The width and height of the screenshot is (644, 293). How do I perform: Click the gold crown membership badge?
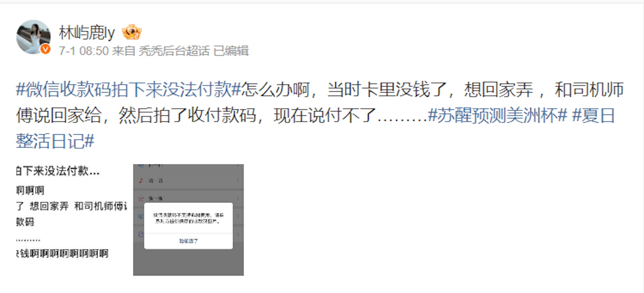click(x=132, y=32)
